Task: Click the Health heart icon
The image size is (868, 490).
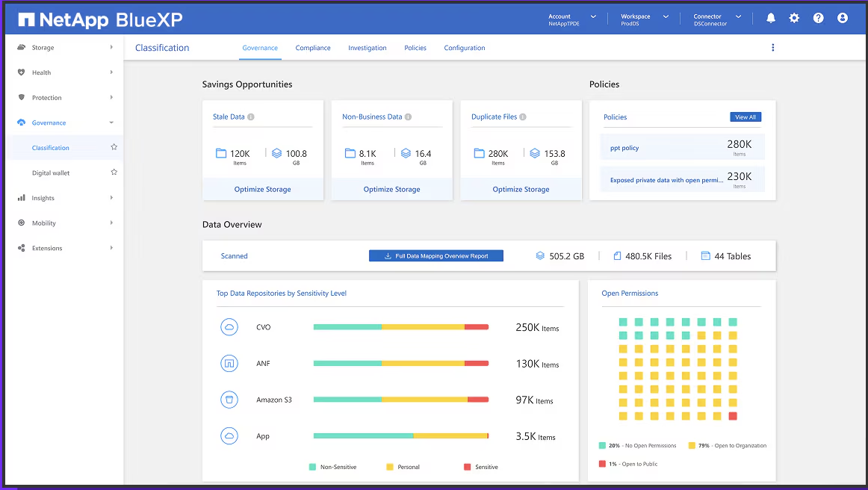Action: point(21,72)
